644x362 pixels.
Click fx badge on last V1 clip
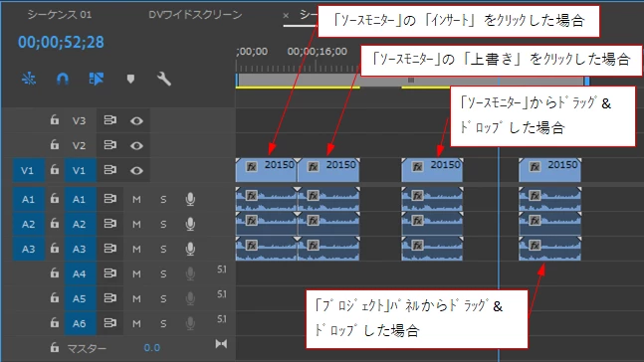[535, 167]
